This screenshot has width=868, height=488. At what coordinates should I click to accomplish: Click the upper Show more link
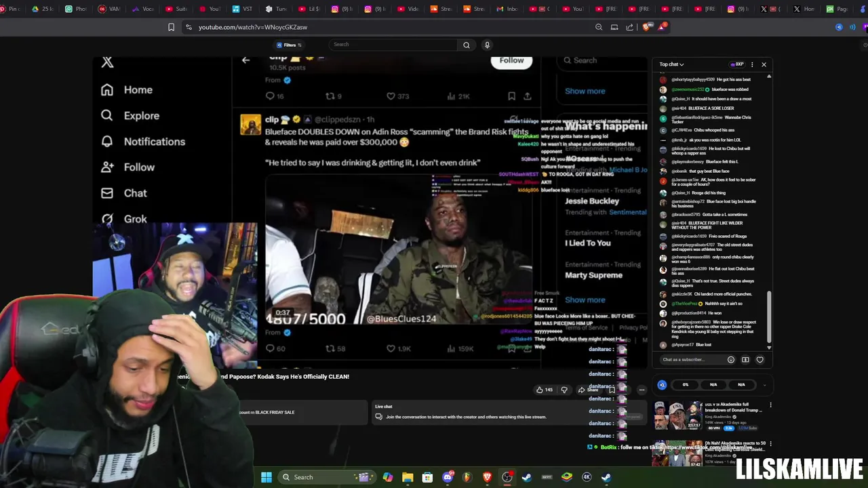[585, 91]
